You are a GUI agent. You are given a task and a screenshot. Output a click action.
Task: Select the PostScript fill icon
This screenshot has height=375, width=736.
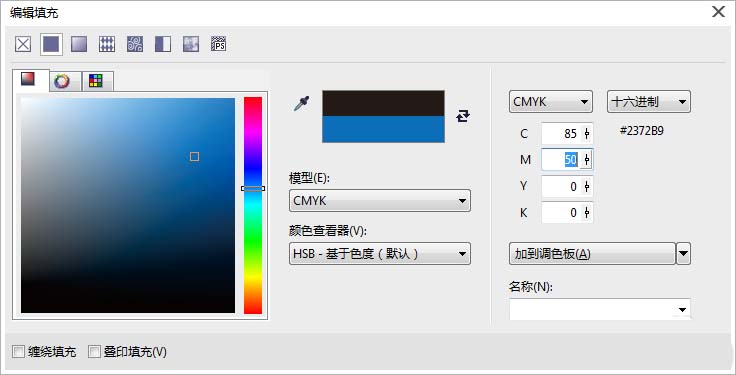pyautogui.click(x=219, y=45)
